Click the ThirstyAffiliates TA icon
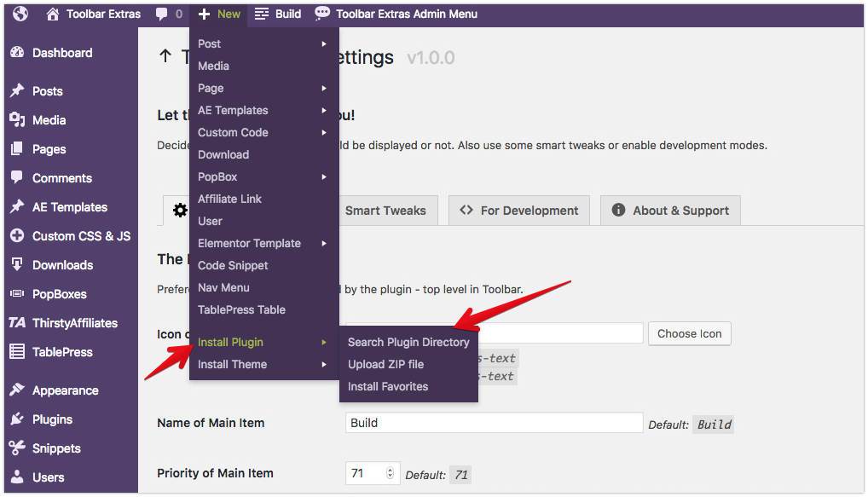The width and height of the screenshot is (868, 497). click(x=17, y=322)
